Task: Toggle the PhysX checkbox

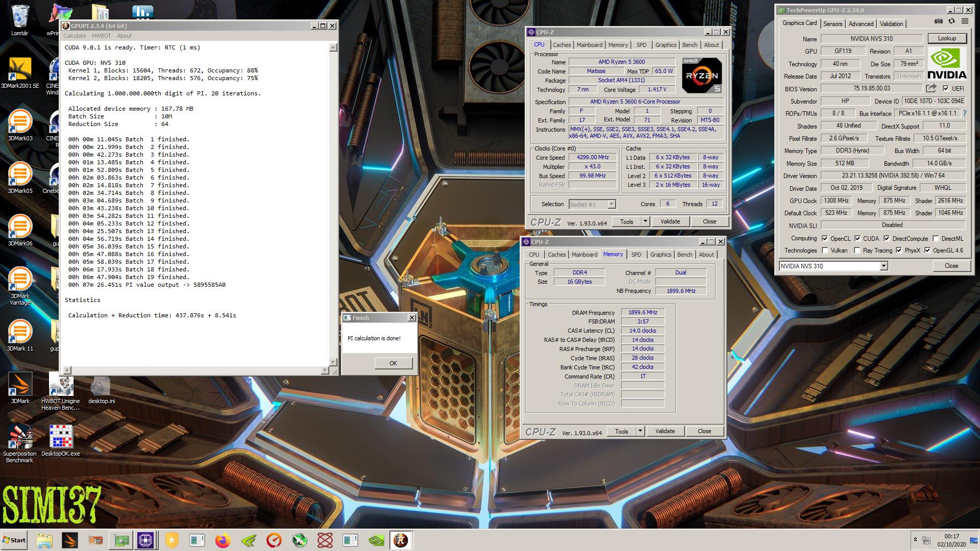Action: coord(899,250)
